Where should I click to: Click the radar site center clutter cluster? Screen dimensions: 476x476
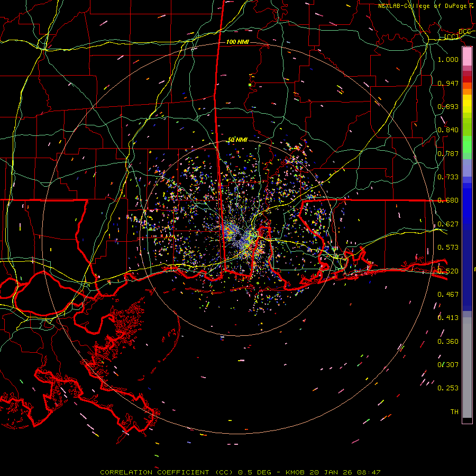240,239
